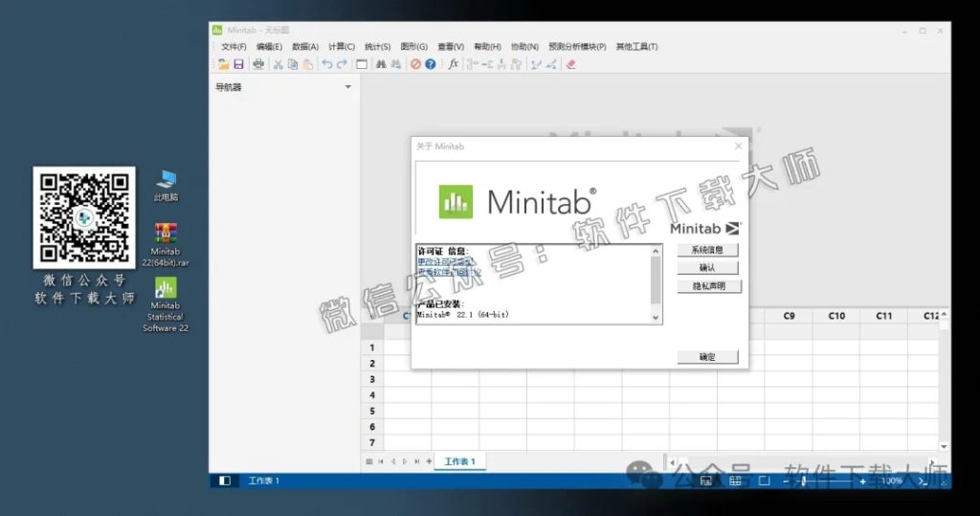
Task: Click the command line icon in status bar
Action: tap(924, 481)
